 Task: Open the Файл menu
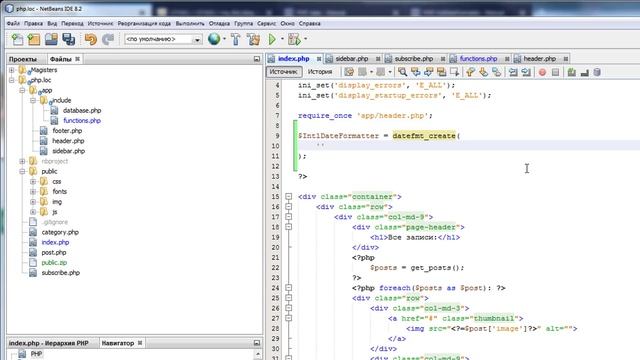pos(13,24)
